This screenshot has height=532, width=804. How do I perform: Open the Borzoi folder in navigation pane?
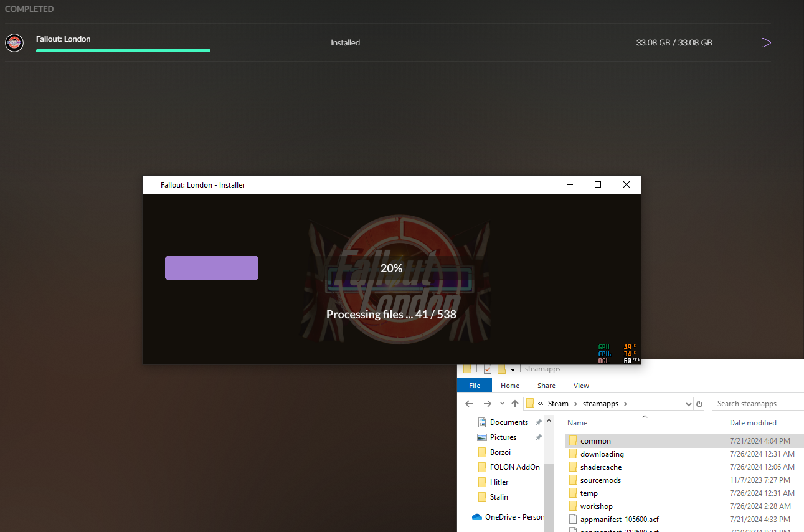500,452
